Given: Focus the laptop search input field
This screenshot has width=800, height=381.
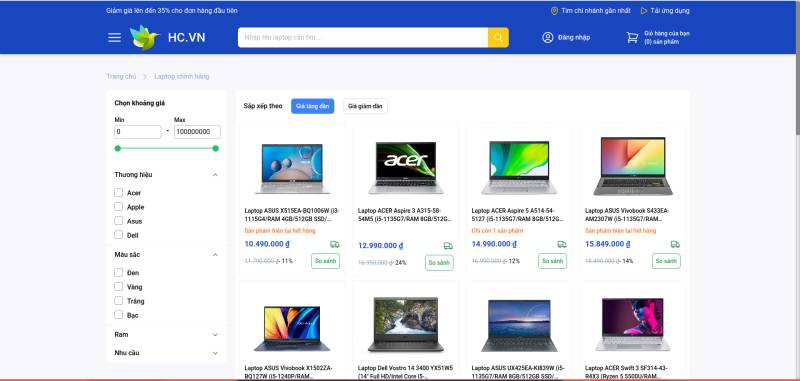Looking at the screenshot, I should click(x=363, y=37).
